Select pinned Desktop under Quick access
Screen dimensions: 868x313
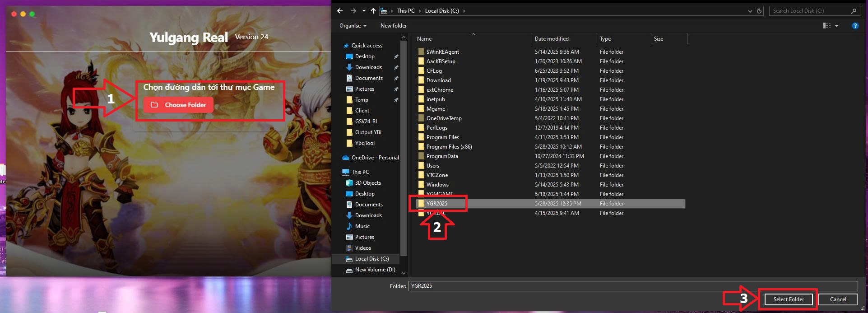point(365,56)
